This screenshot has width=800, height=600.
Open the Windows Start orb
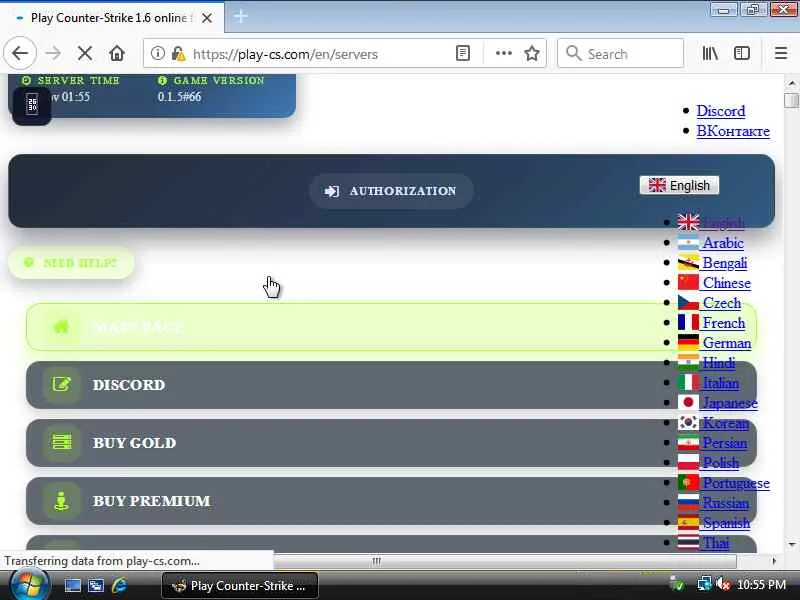(x=28, y=585)
